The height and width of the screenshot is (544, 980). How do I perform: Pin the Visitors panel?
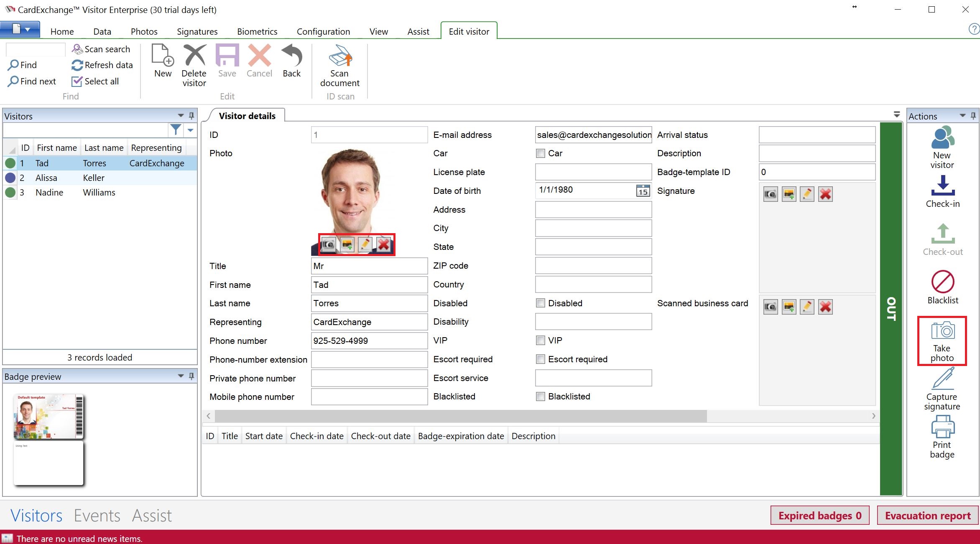click(191, 116)
